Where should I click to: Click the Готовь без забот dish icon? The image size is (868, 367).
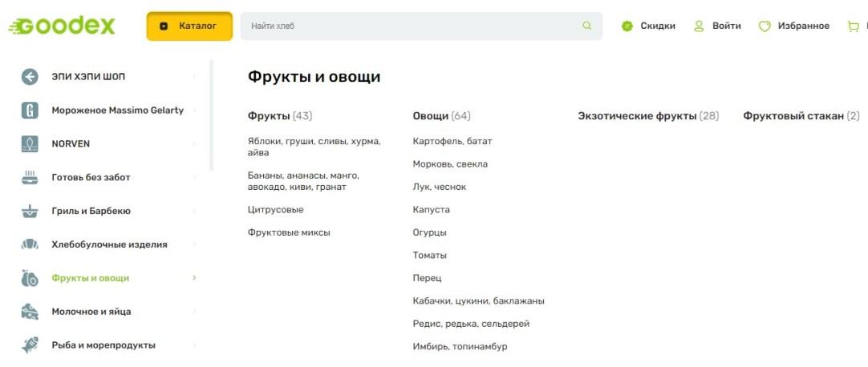(x=30, y=177)
